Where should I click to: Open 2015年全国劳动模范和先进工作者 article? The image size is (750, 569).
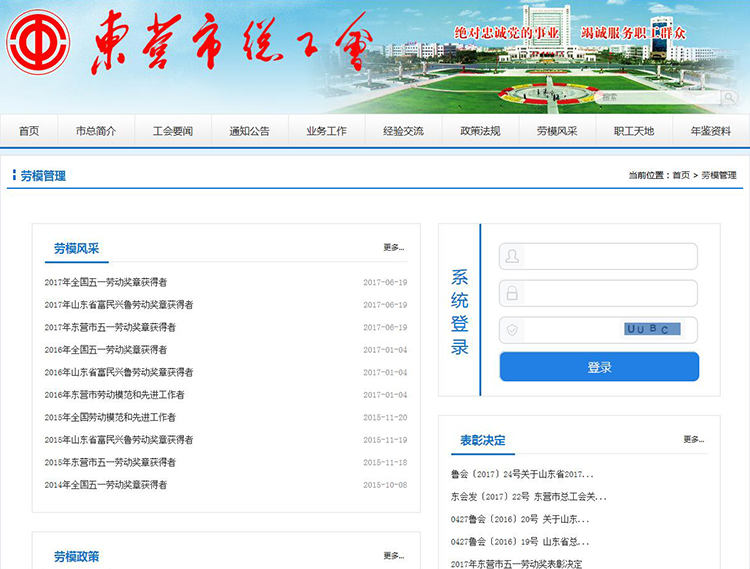(110, 417)
